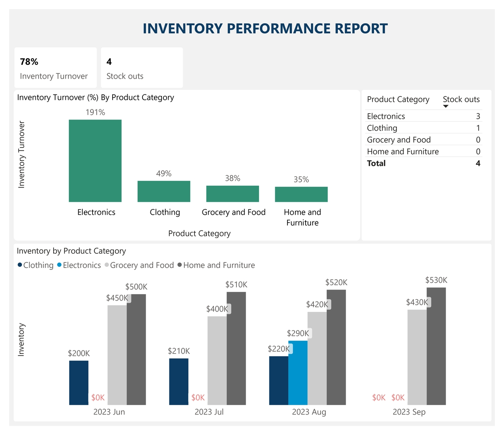Click the Stock outs sort arrow

[x=446, y=107]
